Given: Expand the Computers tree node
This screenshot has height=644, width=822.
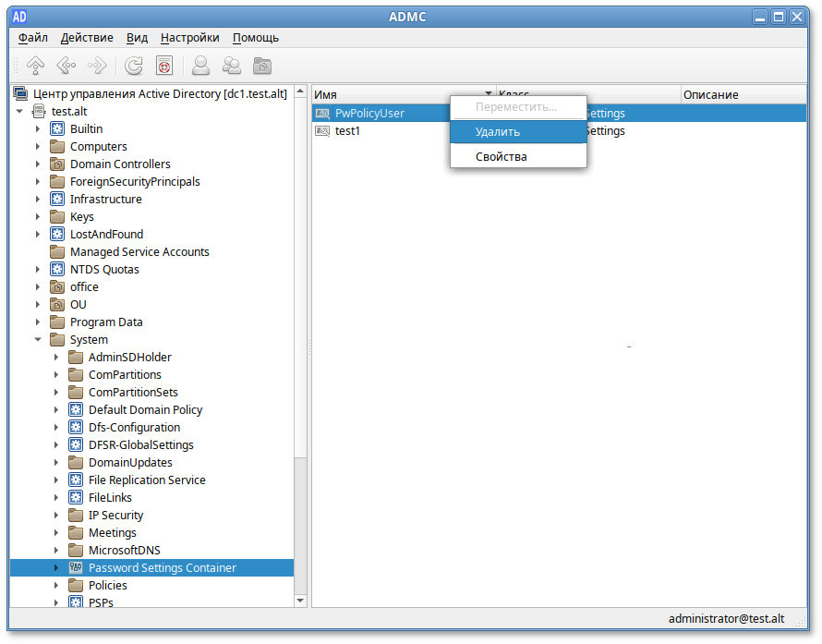Looking at the screenshot, I should (x=38, y=147).
